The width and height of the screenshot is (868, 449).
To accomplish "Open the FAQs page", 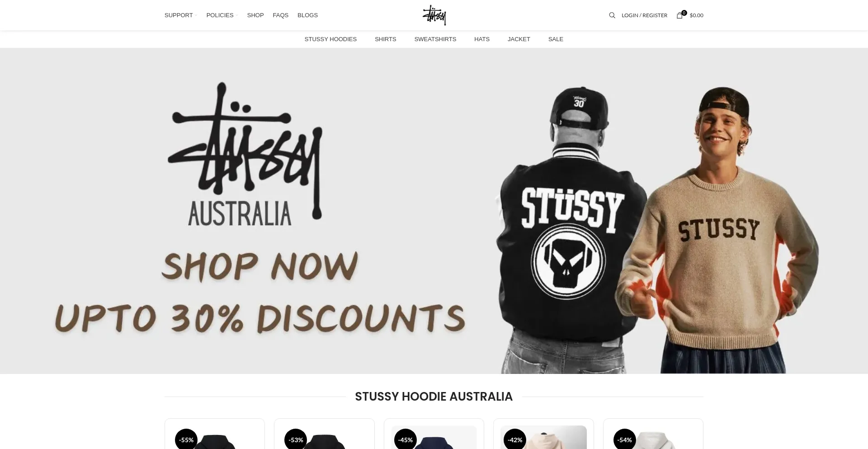I will pos(281,15).
